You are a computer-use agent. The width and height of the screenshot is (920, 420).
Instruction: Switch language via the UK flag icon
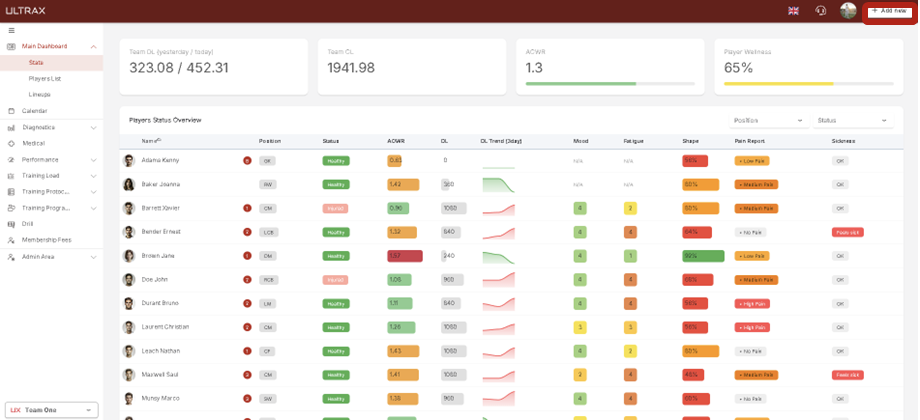[x=794, y=11]
